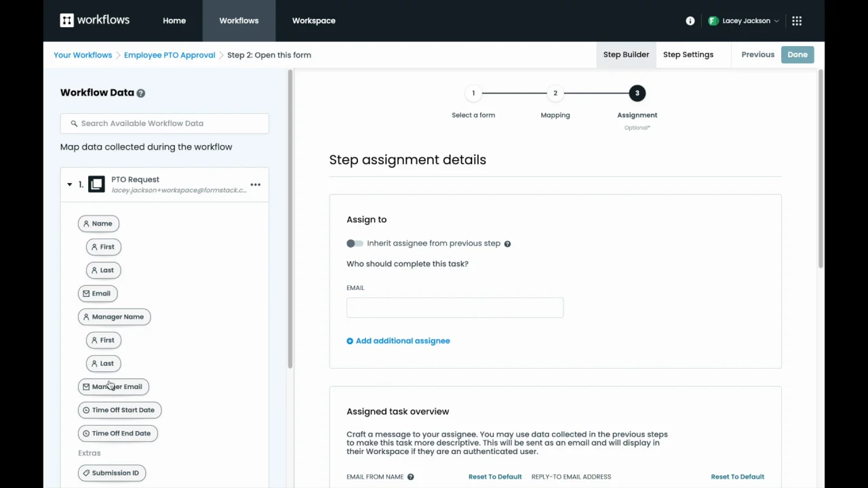Toggle Inherit assignee from previous step

(355, 243)
